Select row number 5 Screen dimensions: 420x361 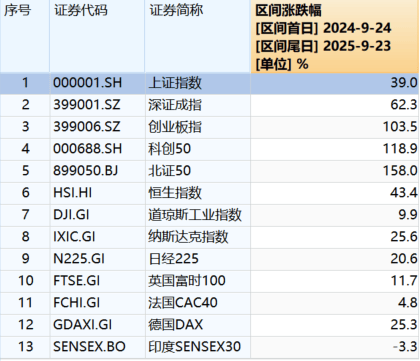point(25,171)
